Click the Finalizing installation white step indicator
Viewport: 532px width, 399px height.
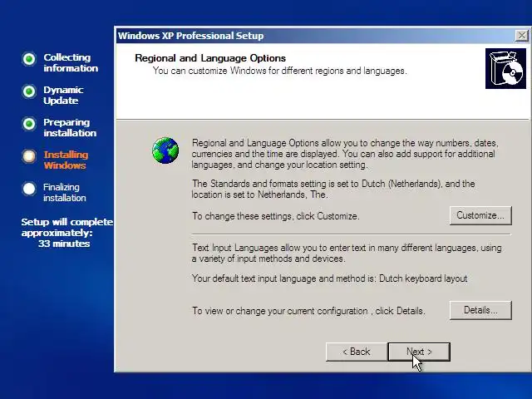[x=29, y=189]
